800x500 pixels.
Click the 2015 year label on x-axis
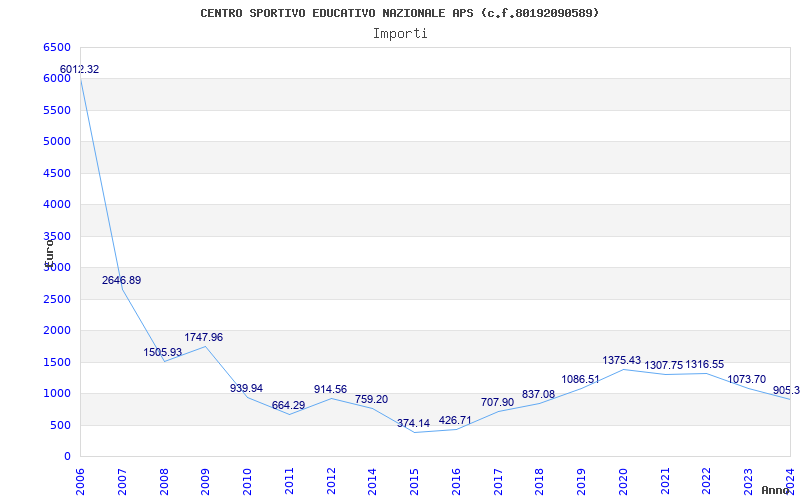click(415, 482)
